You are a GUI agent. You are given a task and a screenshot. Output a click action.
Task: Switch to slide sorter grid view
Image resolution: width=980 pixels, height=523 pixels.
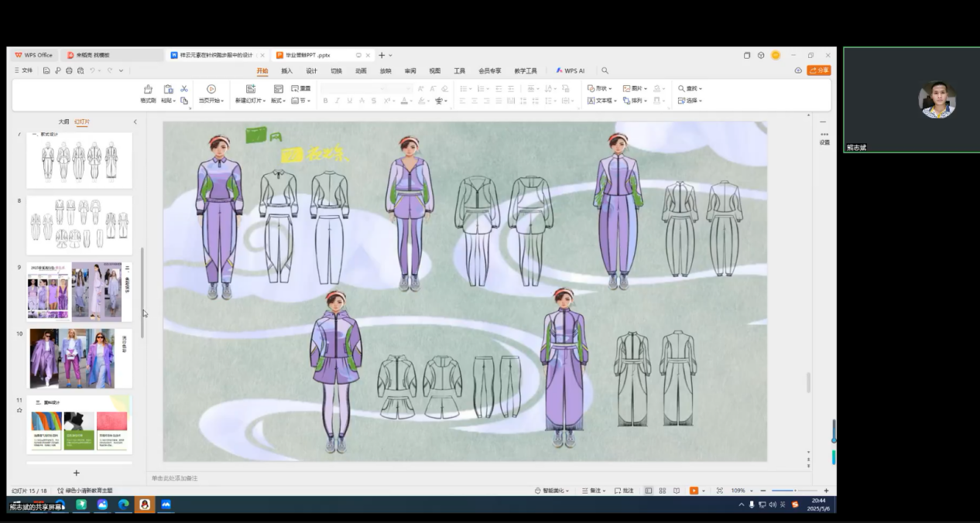[663, 491]
